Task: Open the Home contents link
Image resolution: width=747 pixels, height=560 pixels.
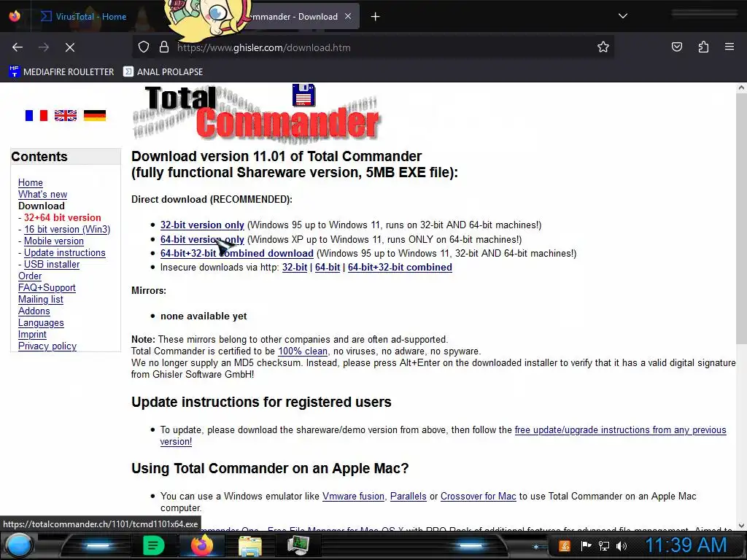Action: pos(31,182)
